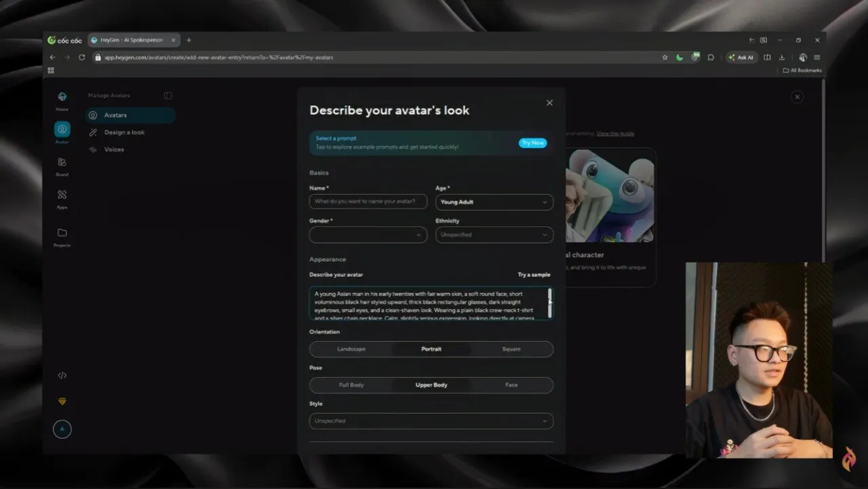Open Design a look menu item
This screenshot has height=489, width=868.
pos(130,132)
